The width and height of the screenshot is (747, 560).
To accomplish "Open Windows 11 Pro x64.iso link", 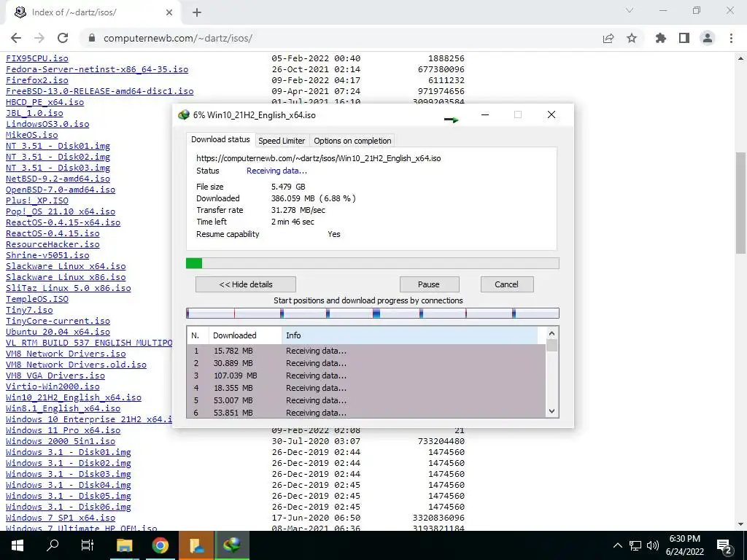I will 63,430.
